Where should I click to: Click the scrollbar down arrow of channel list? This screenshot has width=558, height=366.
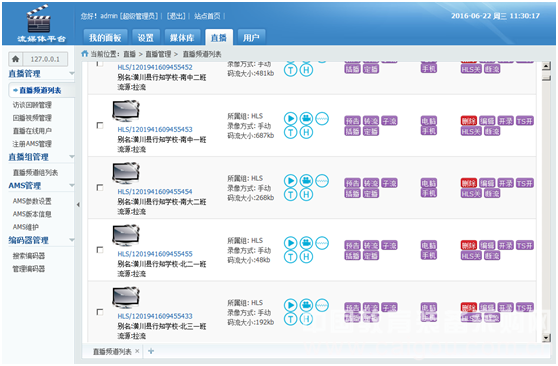tap(546, 338)
